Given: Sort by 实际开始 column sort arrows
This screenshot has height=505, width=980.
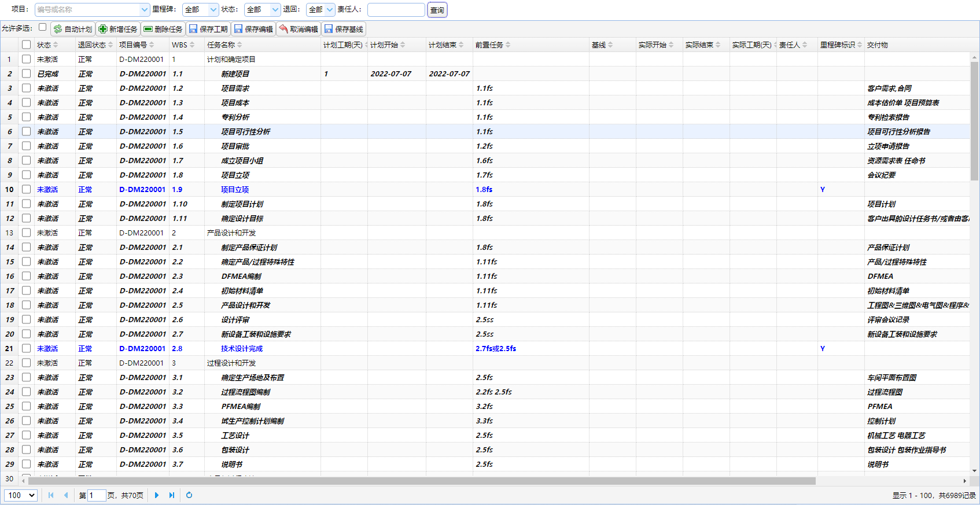Looking at the screenshot, I should pyautogui.click(x=671, y=45).
